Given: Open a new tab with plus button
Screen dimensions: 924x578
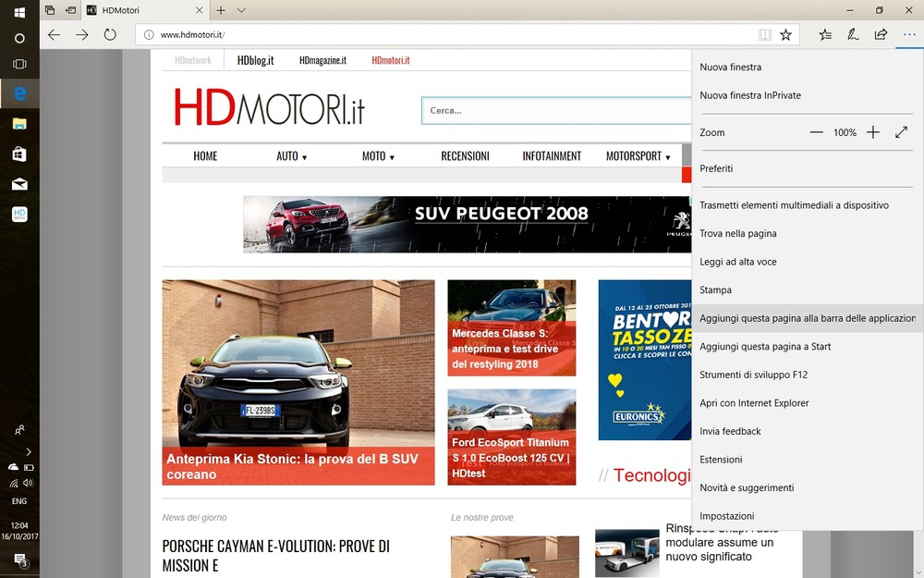Looking at the screenshot, I should click(x=220, y=10).
